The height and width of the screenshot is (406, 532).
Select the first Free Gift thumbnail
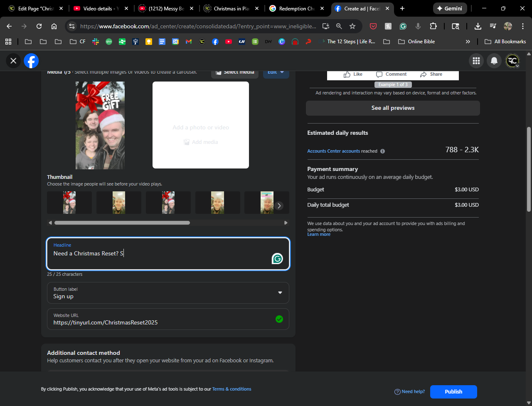(69, 203)
